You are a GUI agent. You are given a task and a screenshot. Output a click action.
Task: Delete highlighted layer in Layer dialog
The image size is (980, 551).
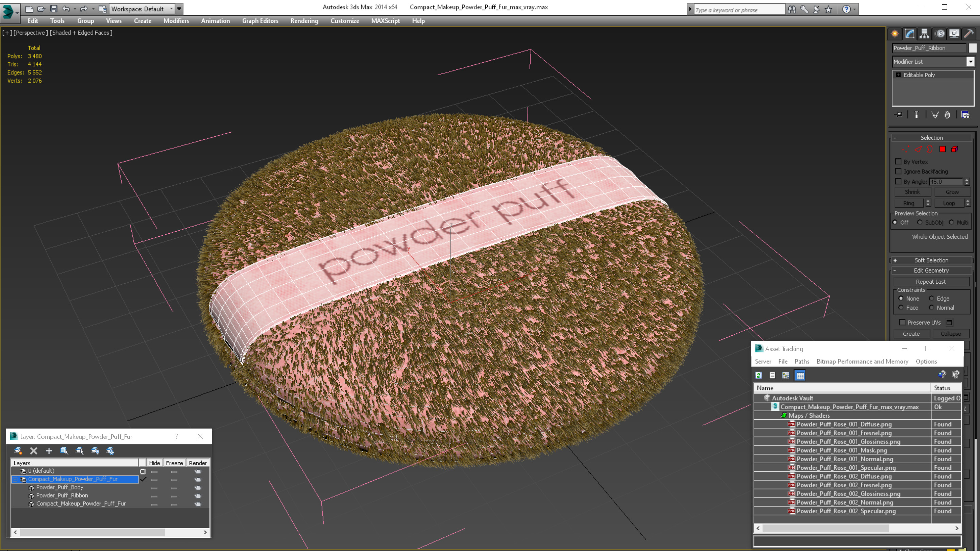tap(33, 451)
